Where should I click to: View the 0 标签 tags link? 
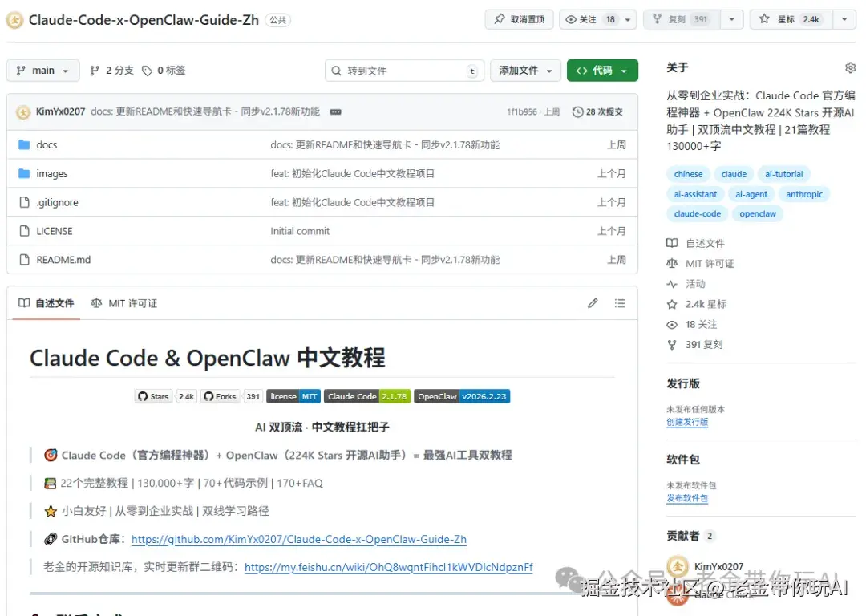pos(164,70)
